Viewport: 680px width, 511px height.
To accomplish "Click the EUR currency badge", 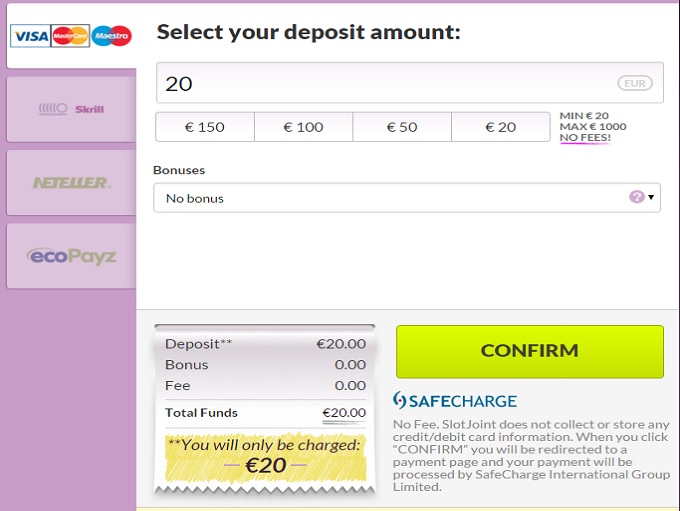I will 634,83.
